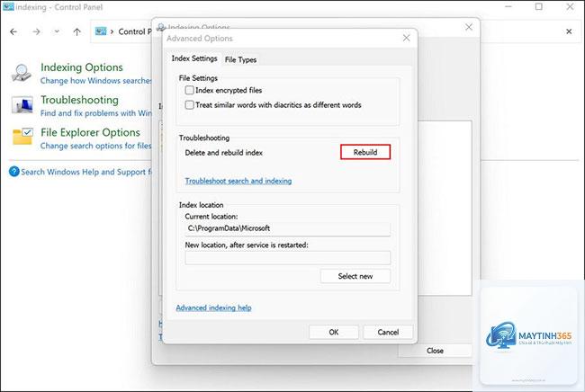This screenshot has height=392, width=585.
Task: Click Change how Windows searches link
Action: [96, 81]
